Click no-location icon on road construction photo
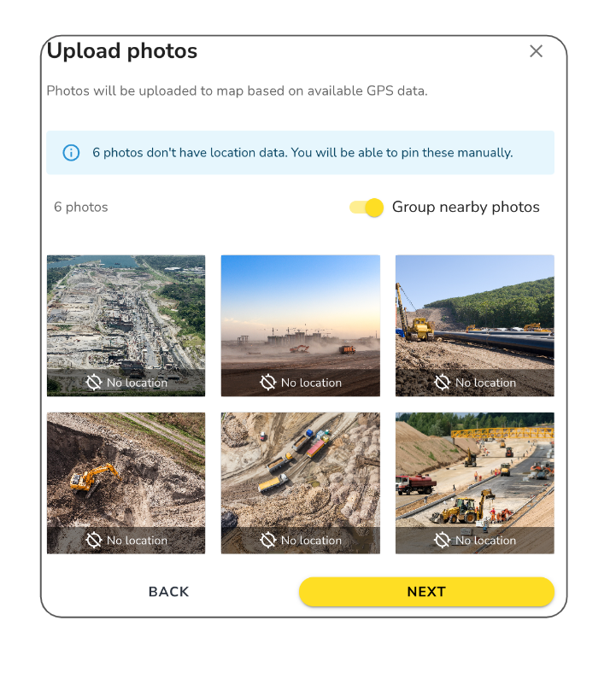 pos(443,540)
